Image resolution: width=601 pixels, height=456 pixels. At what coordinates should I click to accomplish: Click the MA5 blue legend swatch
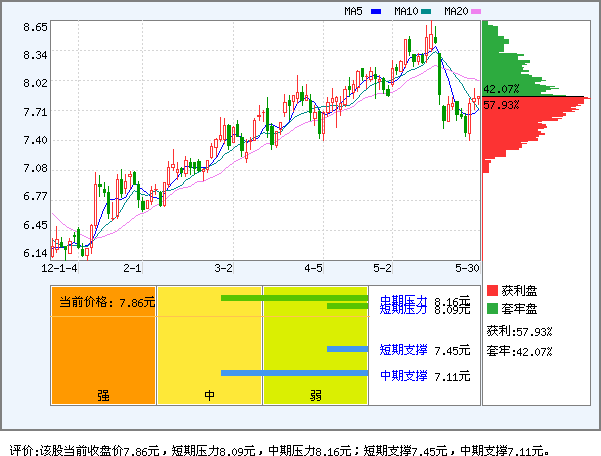coord(376,11)
